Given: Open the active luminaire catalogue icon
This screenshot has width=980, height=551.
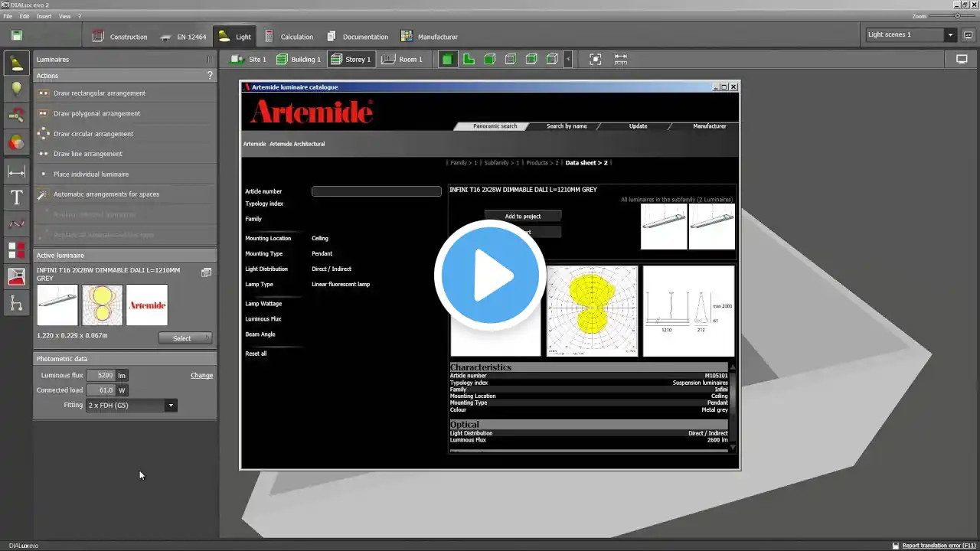Looking at the screenshot, I should click(x=206, y=272).
